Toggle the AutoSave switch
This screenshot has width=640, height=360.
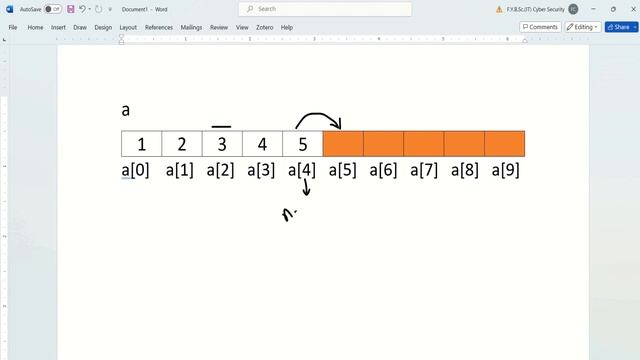pyautogui.click(x=53, y=9)
